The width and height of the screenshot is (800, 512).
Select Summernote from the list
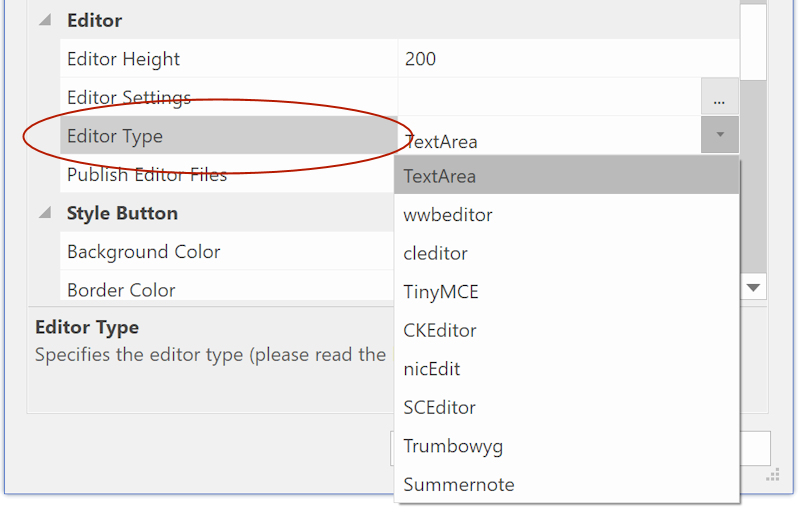point(565,484)
